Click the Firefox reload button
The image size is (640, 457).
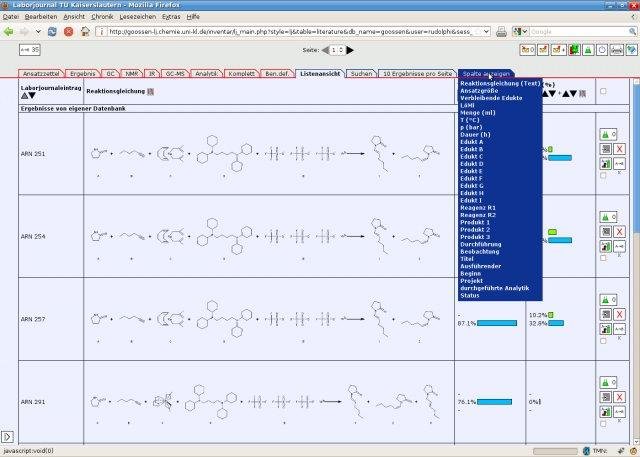pos(51,31)
